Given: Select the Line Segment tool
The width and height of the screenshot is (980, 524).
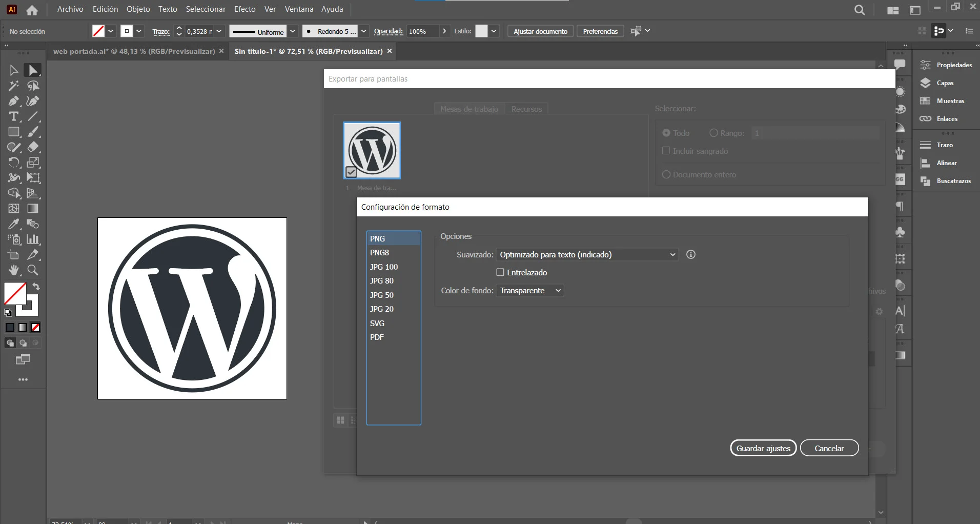Looking at the screenshot, I should 33,116.
